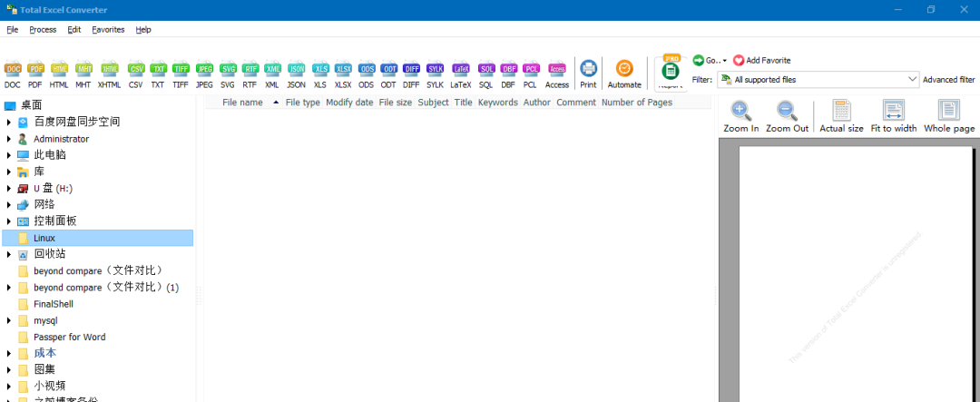This screenshot has width=980, height=402.
Task: Show Whole page in preview
Action: [x=949, y=116]
